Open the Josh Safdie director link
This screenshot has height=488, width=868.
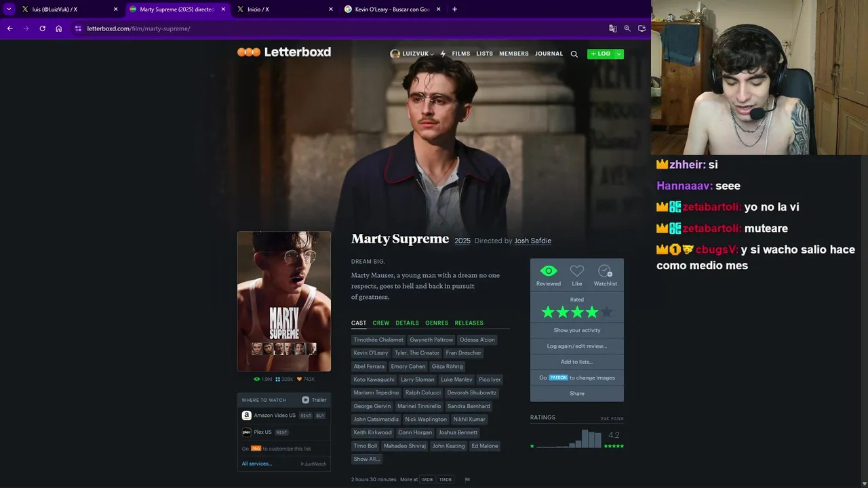pos(533,241)
